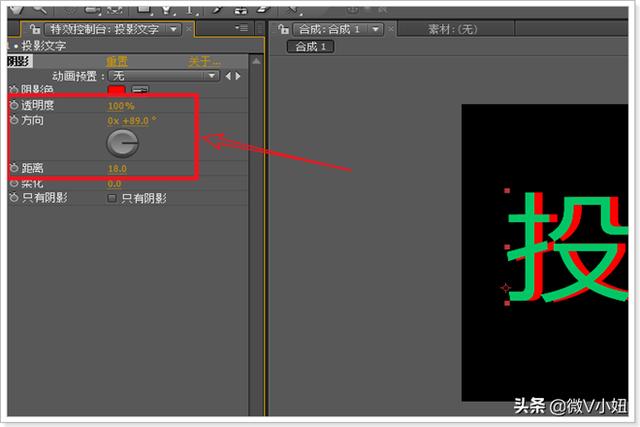
Task: Toggle stopwatch for 方向
Action: point(14,120)
